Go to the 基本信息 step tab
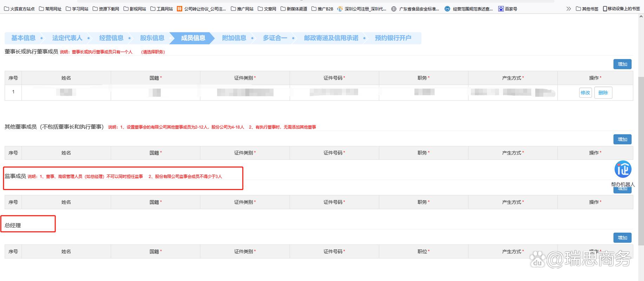The image size is (644, 281). [24, 38]
